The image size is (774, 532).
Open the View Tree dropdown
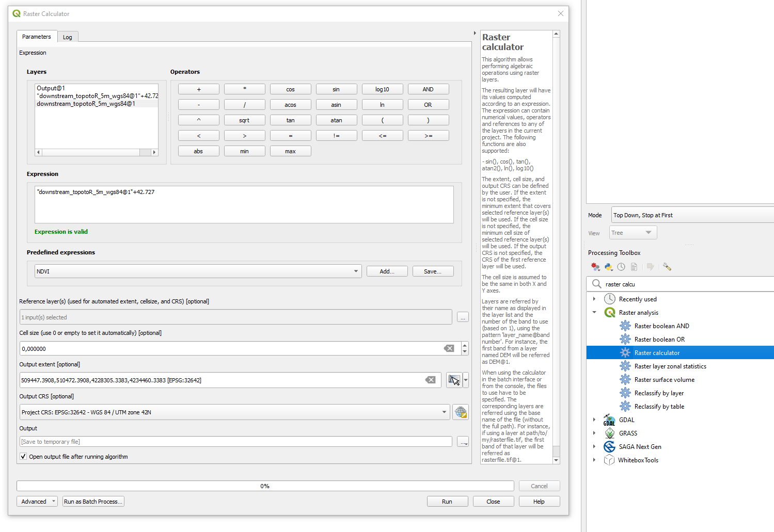(x=633, y=233)
